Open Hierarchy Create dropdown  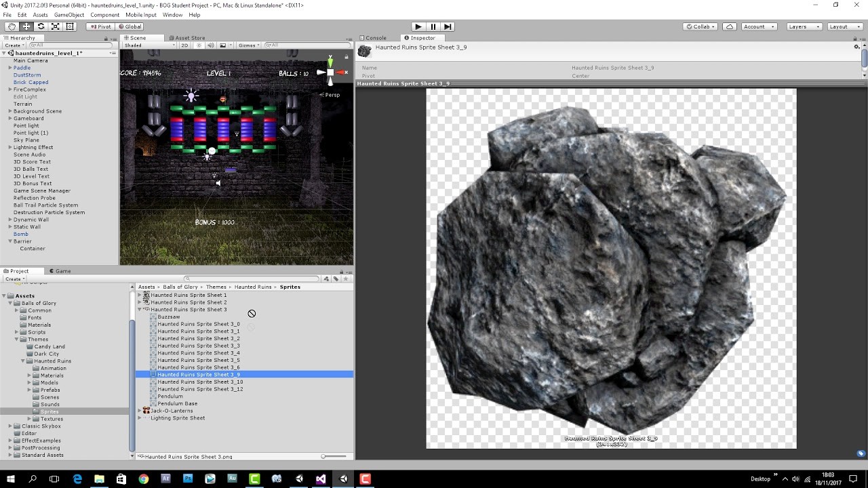point(15,45)
